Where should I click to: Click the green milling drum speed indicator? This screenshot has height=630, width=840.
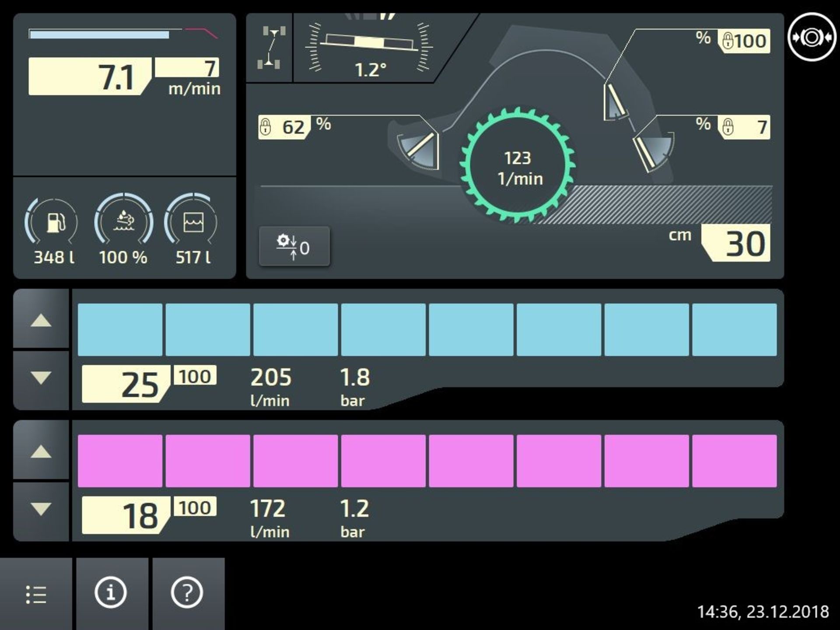[x=518, y=165]
